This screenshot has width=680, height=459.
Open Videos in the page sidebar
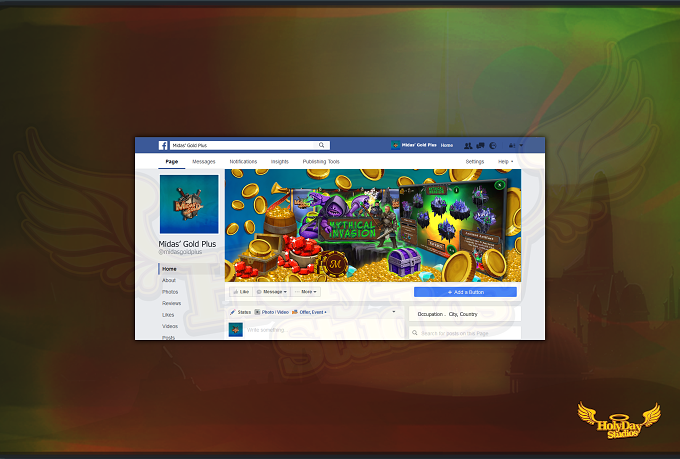point(170,326)
